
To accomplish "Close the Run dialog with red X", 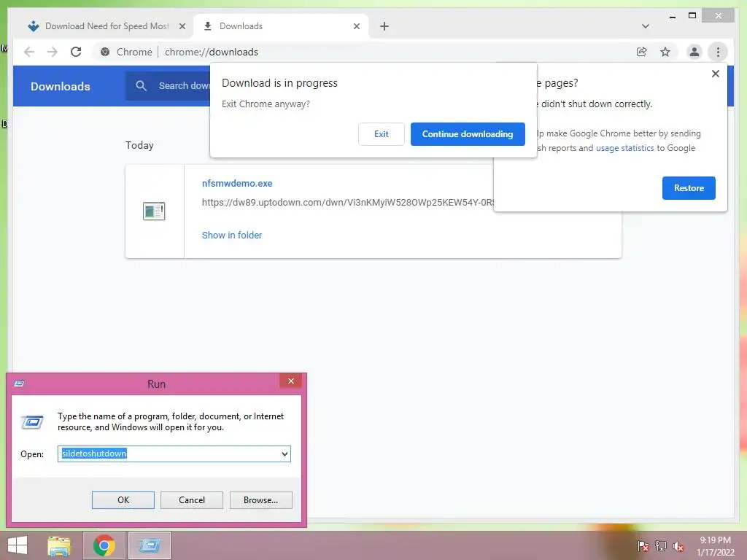I will coord(290,381).
